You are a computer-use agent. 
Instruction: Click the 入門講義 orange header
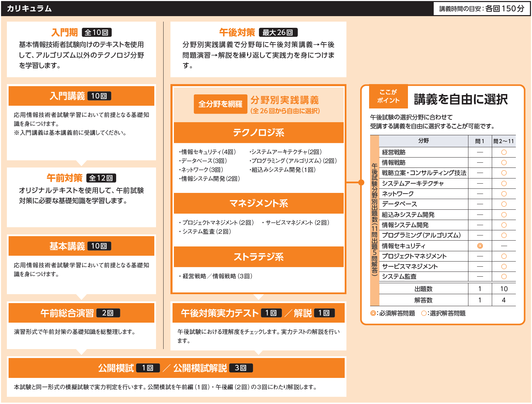(81, 96)
